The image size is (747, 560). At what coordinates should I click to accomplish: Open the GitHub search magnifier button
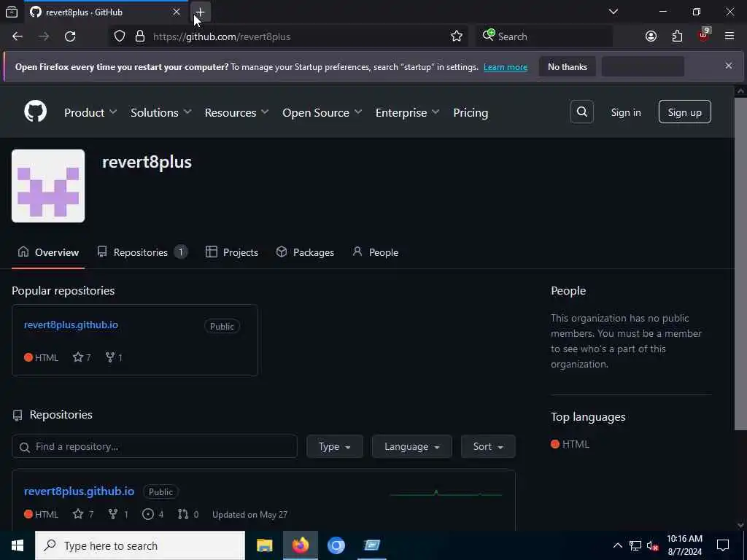[x=581, y=112]
